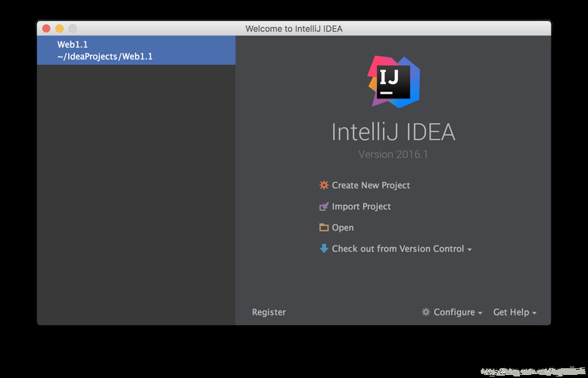Open the Configure menu label
This screenshot has height=378, width=588.
coord(454,312)
